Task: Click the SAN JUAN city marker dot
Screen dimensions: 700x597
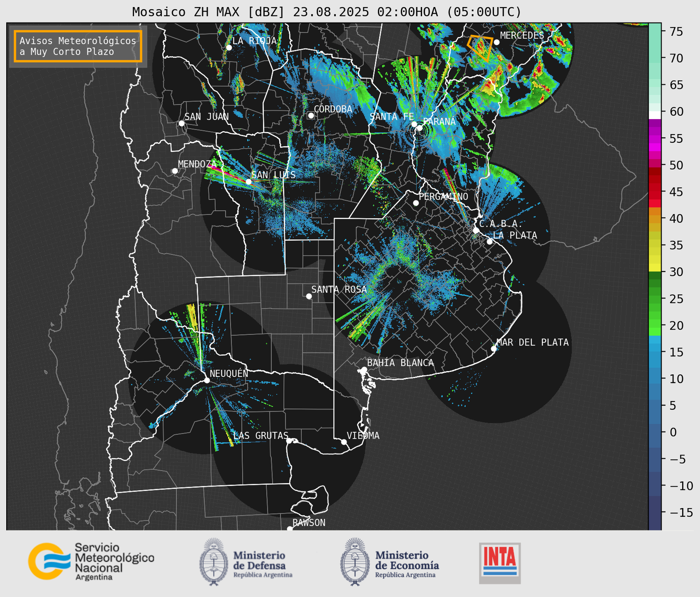Action: pyautogui.click(x=181, y=123)
